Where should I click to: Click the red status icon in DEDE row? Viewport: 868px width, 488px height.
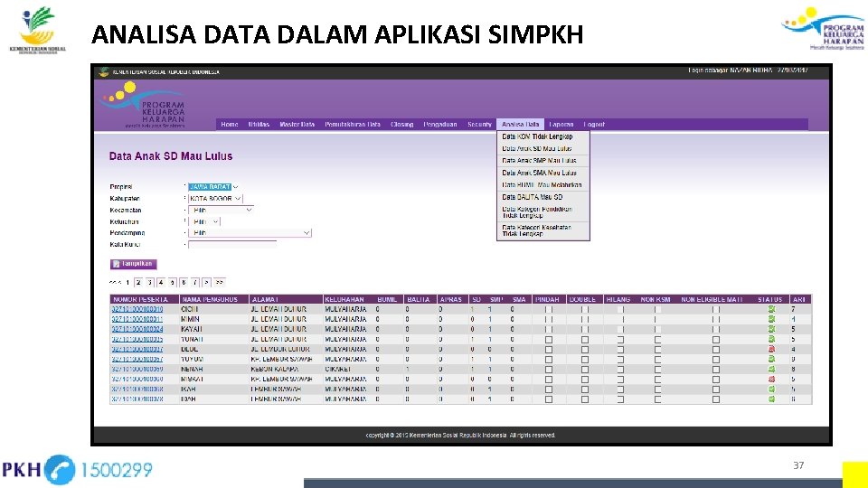(x=771, y=349)
